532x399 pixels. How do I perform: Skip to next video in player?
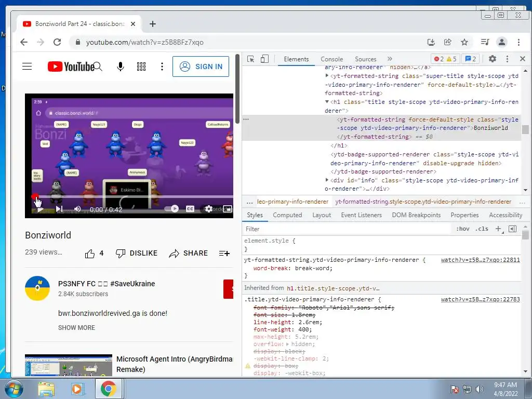59,209
